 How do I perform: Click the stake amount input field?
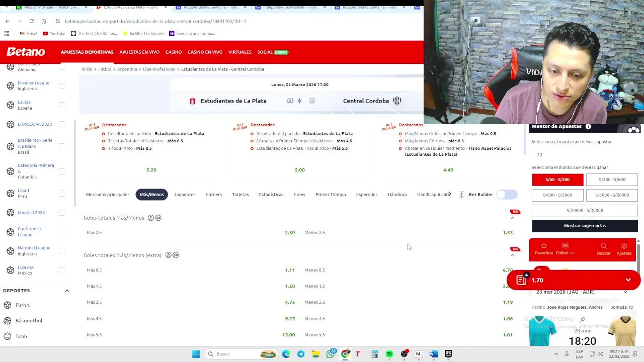pyautogui.click(x=585, y=155)
